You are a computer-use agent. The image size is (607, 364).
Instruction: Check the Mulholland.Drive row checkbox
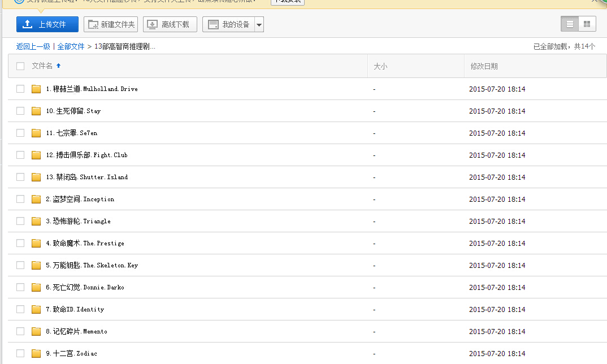(20, 89)
